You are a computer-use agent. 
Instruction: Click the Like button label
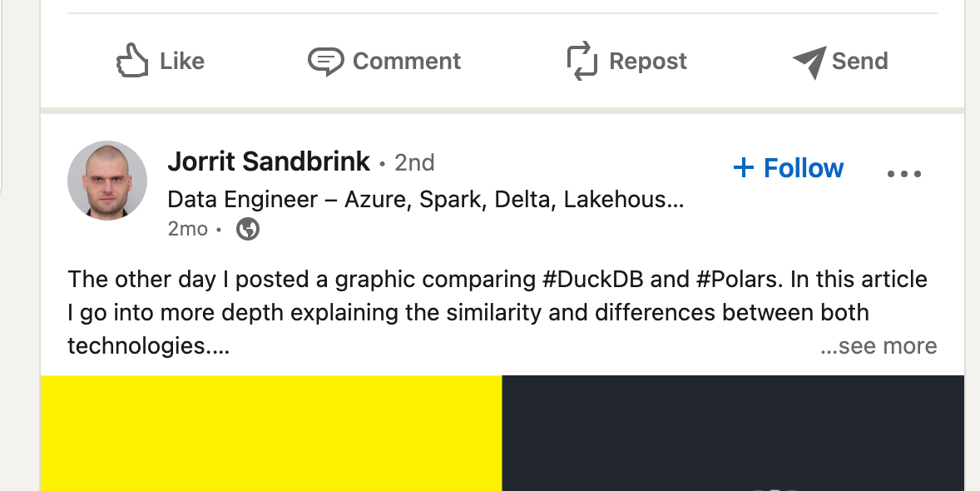point(181,61)
